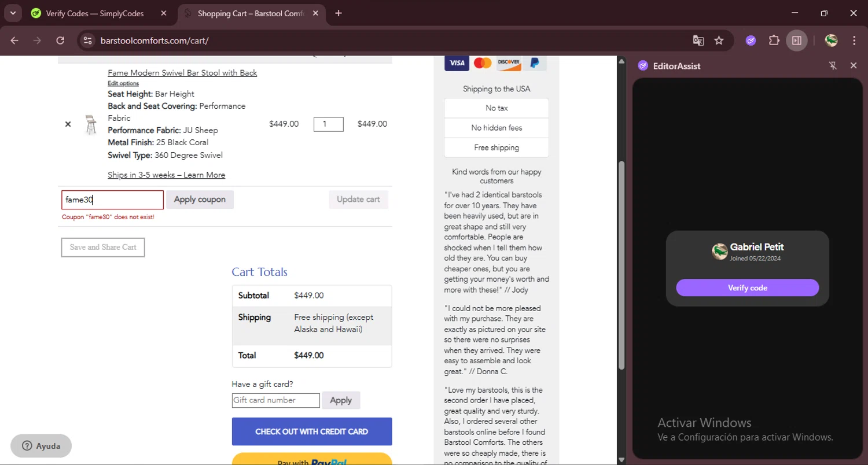The height and width of the screenshot is (465, 868).
Task: Click the "Have a gift card?" label
Action: click(x=262, y=384)
